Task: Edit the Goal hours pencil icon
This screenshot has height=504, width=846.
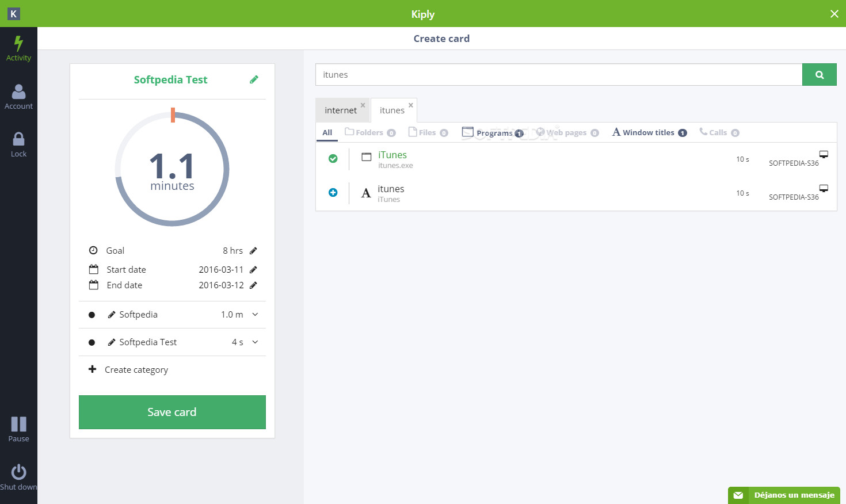Action: click(253, 251)
